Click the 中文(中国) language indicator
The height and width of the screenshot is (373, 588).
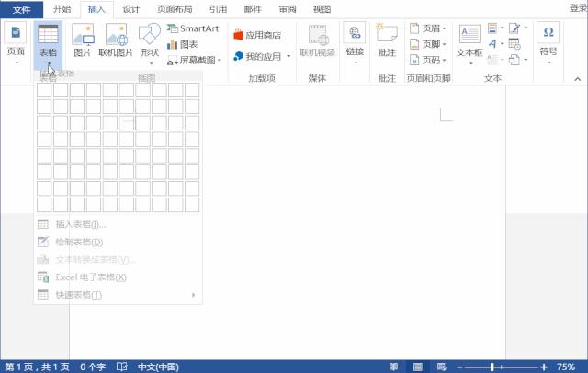tap(158, 367)
